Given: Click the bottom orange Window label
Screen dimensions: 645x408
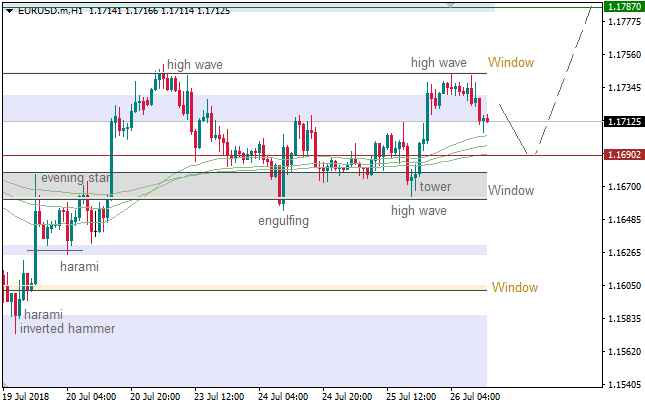Looking at the screenshot, I should pos(514,288).
